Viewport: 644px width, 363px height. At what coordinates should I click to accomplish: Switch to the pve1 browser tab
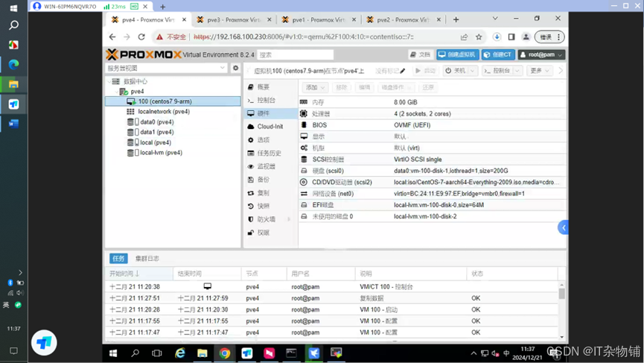[x=319, y=19]
